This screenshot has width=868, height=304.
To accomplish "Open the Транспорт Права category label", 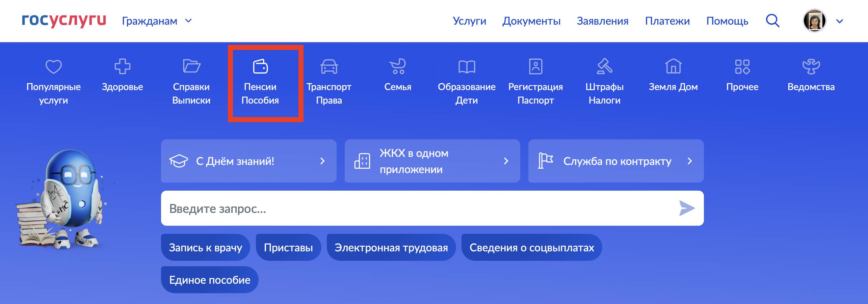I will (x=329, y=93).
